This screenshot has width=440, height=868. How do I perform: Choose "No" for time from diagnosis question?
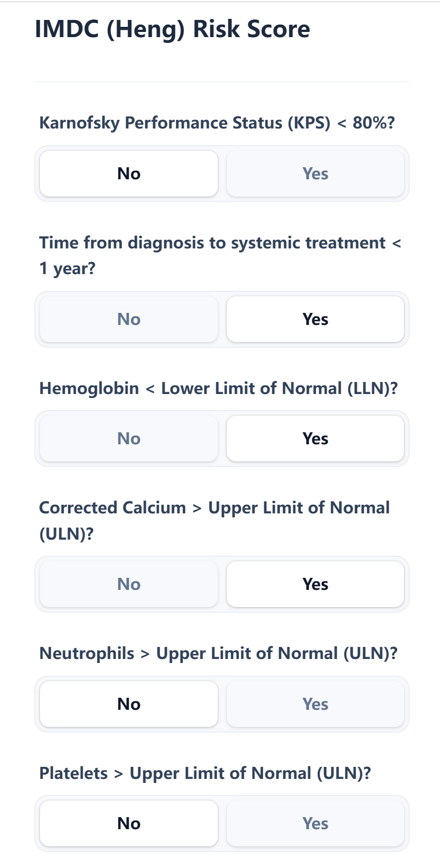pos(129,319)
